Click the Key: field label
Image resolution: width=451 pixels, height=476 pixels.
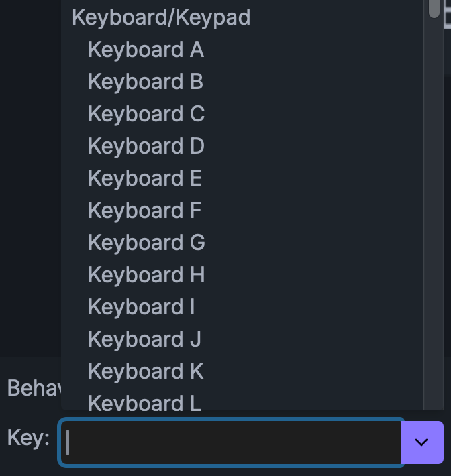coord(28,438)
